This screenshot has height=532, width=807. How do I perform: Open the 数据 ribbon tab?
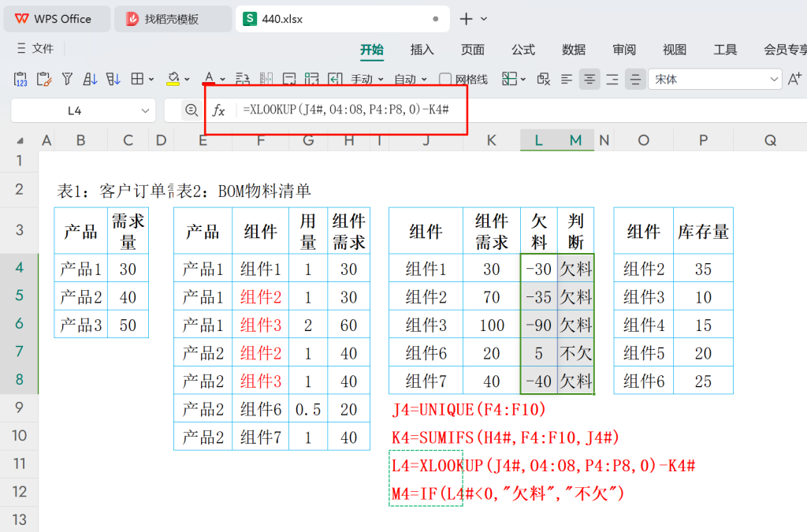point(574,50)
